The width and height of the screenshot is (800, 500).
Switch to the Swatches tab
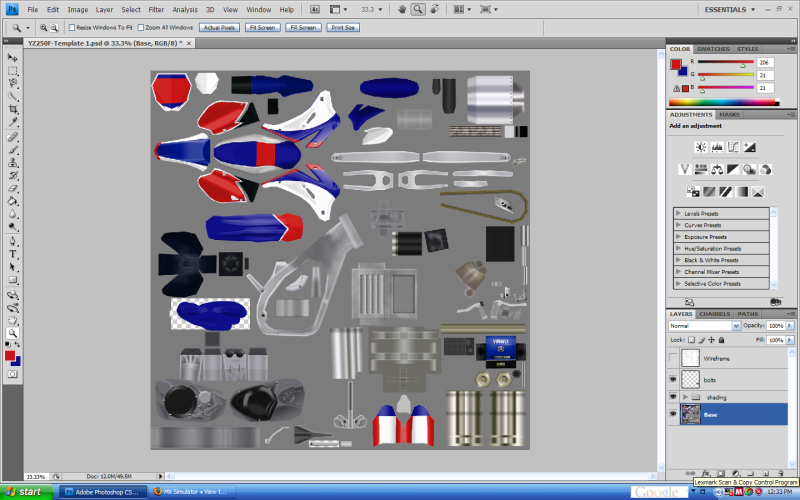(713, 49)
